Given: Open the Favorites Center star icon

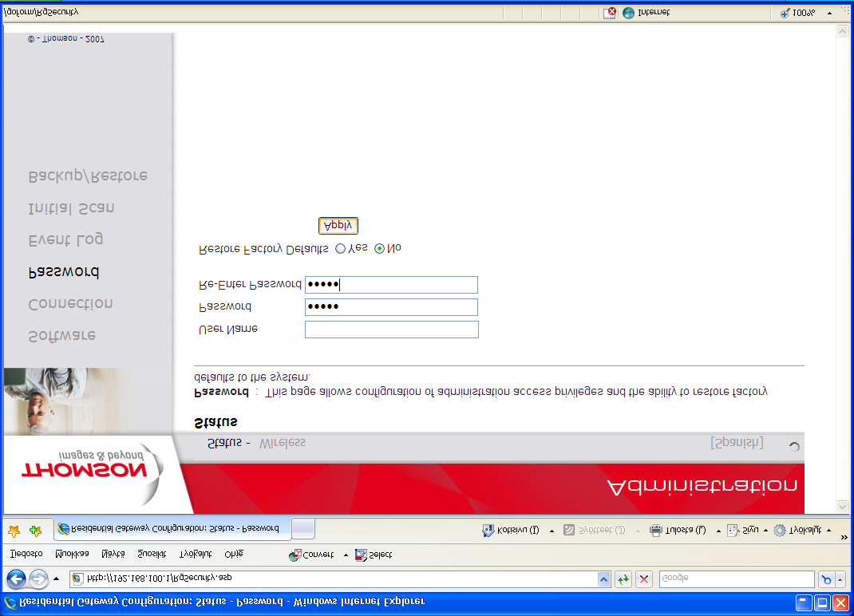Looking at the screenshot, I should point(14,530).
